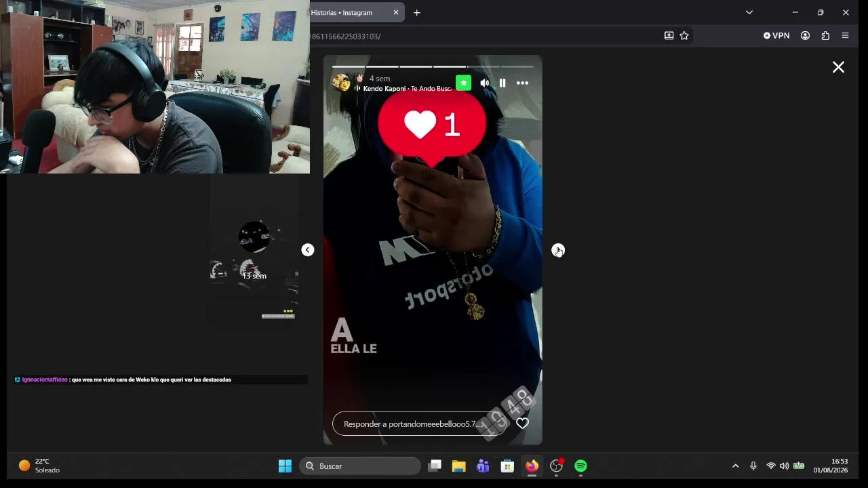Image resolution: width=868 pixels, height=488 pixels.
Task: Open the previous story preview labeled 13 sem
Action: click(254, 250)
